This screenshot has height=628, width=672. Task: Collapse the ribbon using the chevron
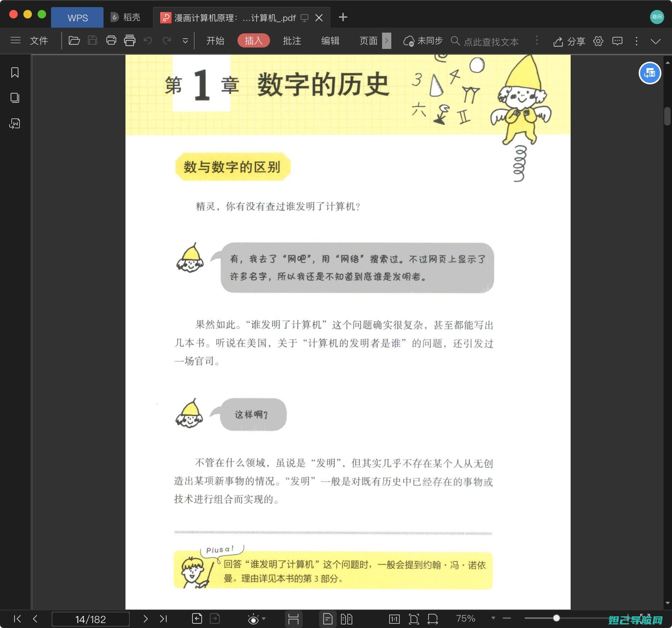(656, 41)
